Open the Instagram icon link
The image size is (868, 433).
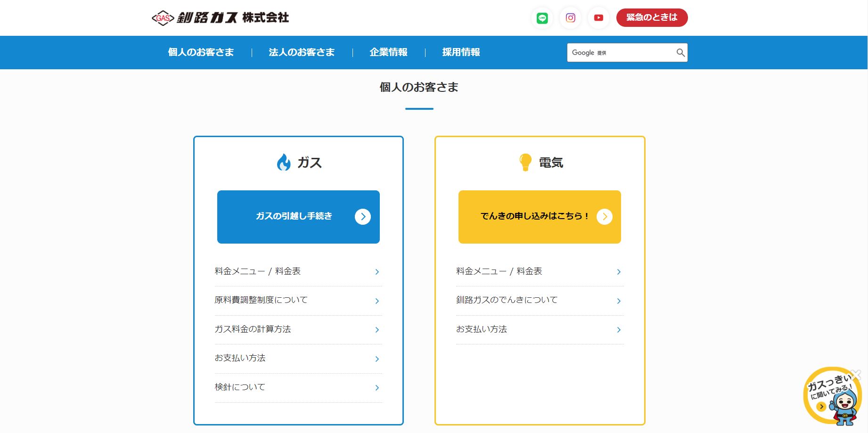[570, 18]
